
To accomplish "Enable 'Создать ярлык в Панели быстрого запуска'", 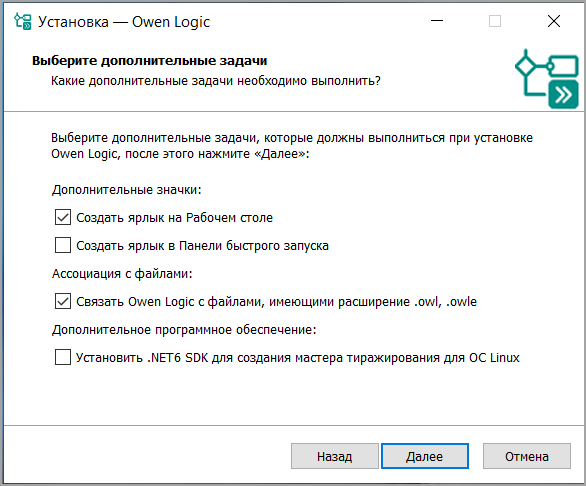I will [x=63, y=245].
